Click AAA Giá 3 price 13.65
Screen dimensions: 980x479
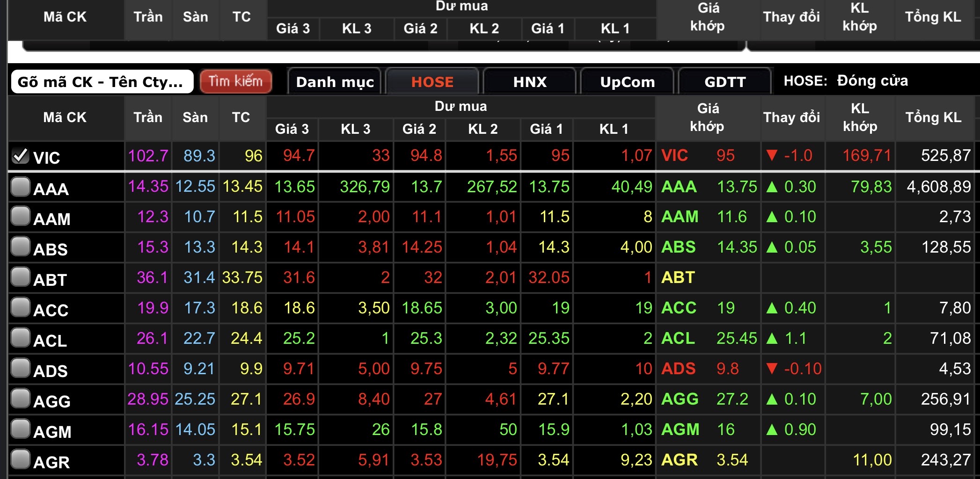[294, 187]
